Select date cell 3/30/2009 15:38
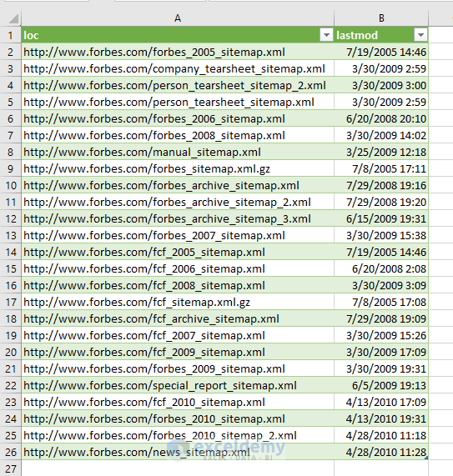The height and width of the screenshot is (476, 453). (x=381, y=236)
